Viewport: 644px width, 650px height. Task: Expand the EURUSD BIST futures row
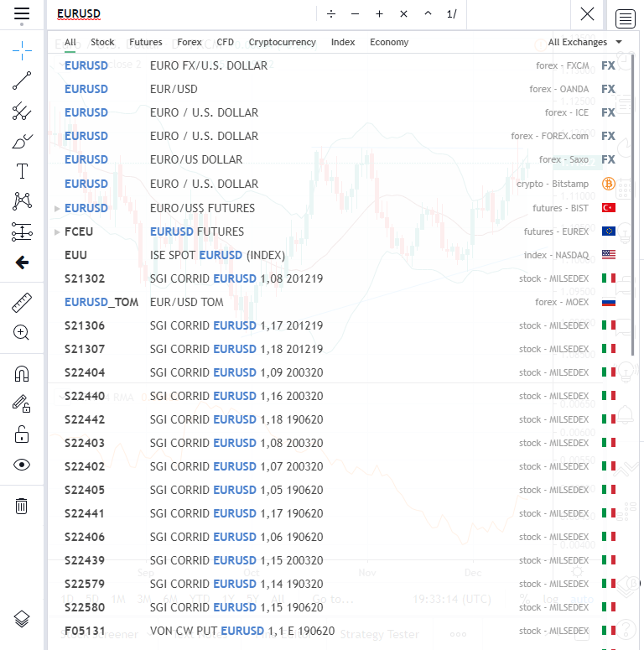coord(57,209)
